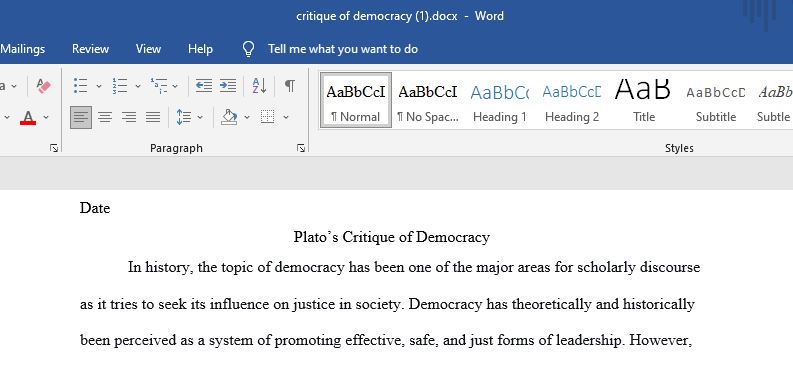The height and width of the screenshot is (365, 793).
Task: Expand the bullet library dropdown
Action: pyautogui.click(x=99, y=86)
